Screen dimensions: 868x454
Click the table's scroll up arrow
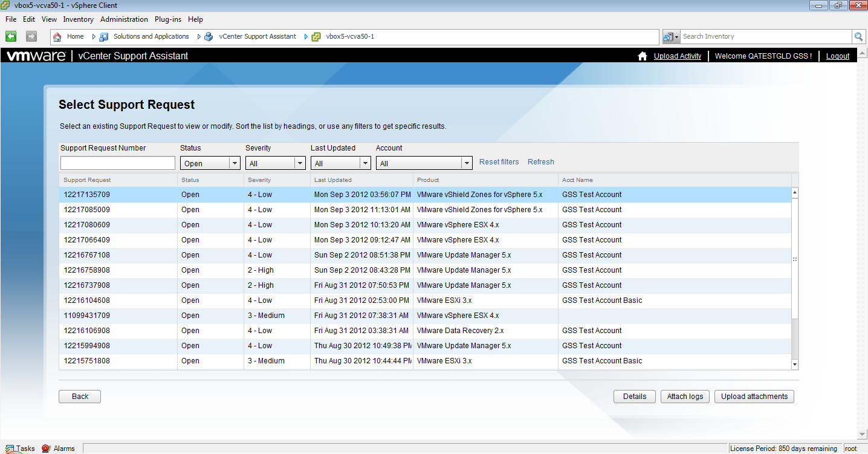(x=795, y=193)
